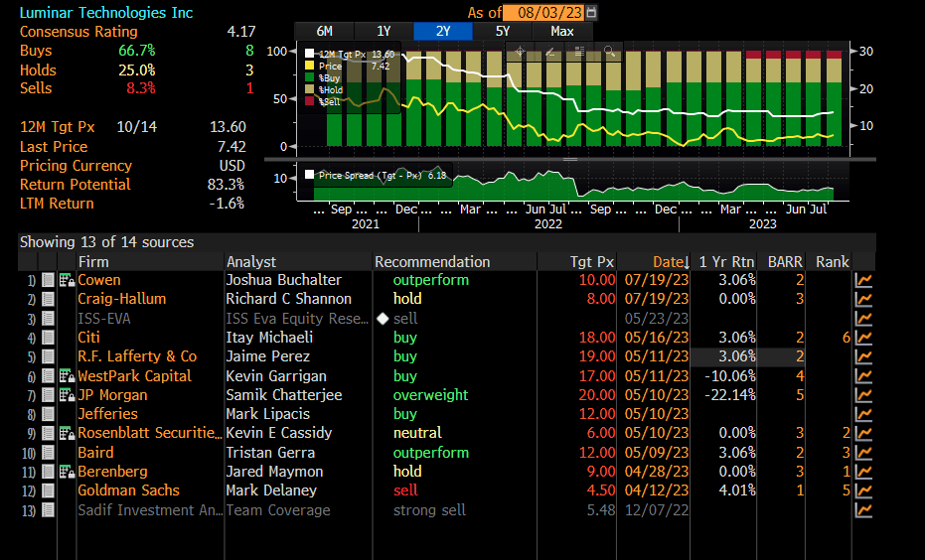Toggle the yellow Price legend swatch

coord(309,66)
